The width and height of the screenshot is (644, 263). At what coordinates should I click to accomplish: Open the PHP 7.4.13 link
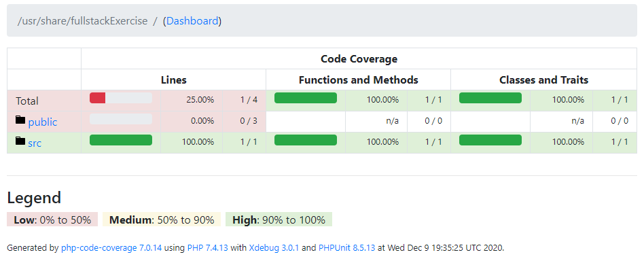click(208, 248)
